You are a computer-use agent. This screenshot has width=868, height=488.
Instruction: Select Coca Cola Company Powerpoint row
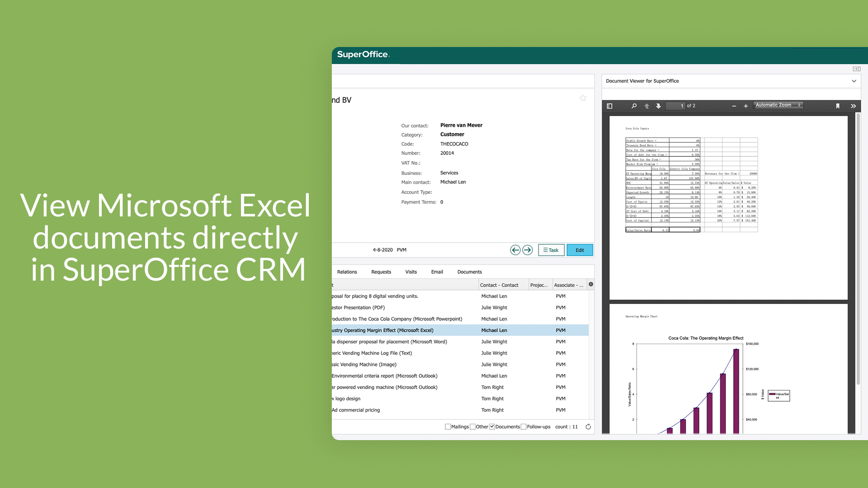[460, 319]
